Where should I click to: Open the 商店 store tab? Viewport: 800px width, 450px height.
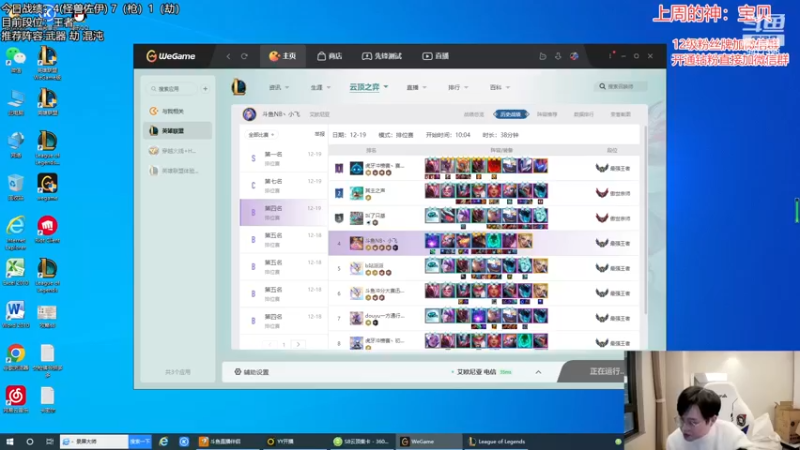pyautogui.click(x=330, y=56)
